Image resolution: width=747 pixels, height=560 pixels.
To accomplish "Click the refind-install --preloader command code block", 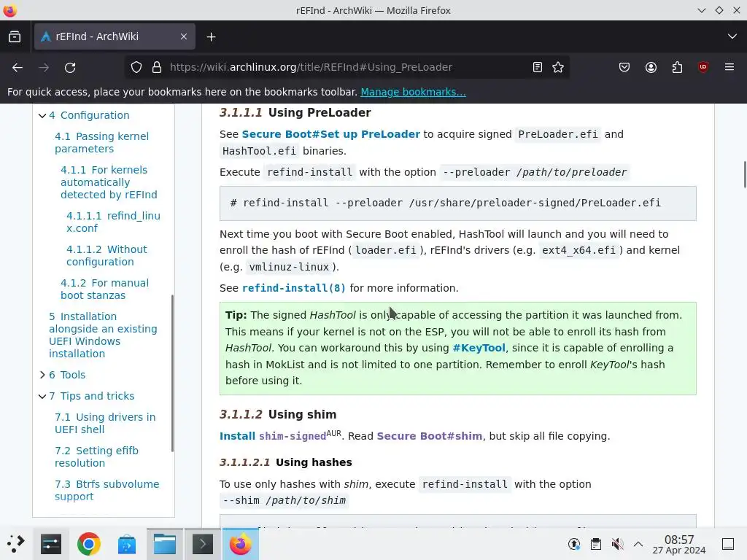I will (458, 203).
